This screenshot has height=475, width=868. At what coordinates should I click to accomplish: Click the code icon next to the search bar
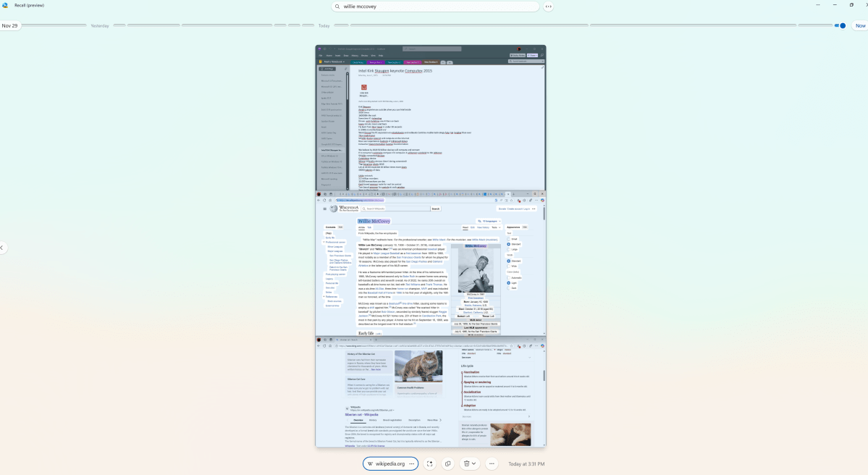coord(548,6)
